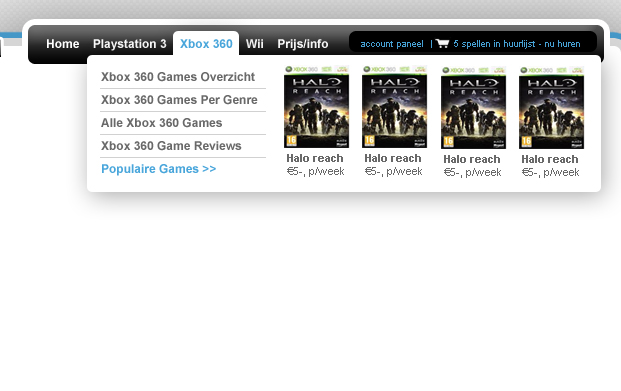Open 5 spellen in huurlijst link
The width and height of the screenshot is (621, 391).
tap(517, 44)
